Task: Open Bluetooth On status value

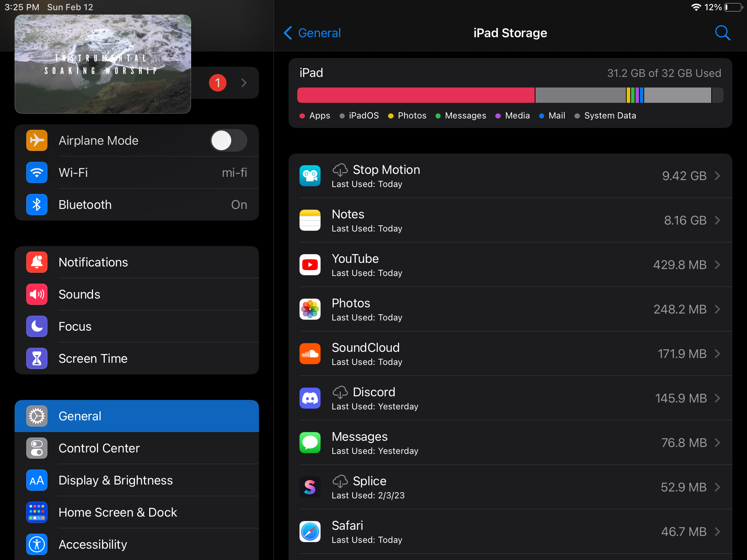Action: [239, 205]
